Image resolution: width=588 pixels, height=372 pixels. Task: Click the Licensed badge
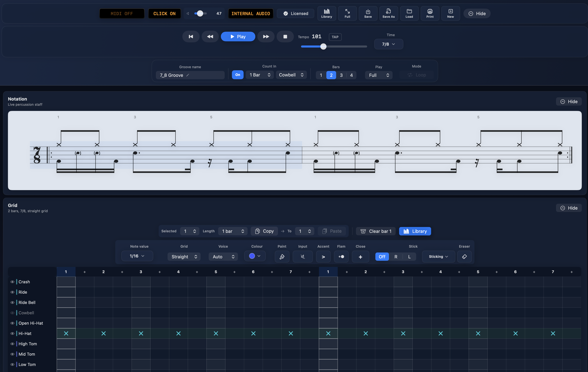296,13
